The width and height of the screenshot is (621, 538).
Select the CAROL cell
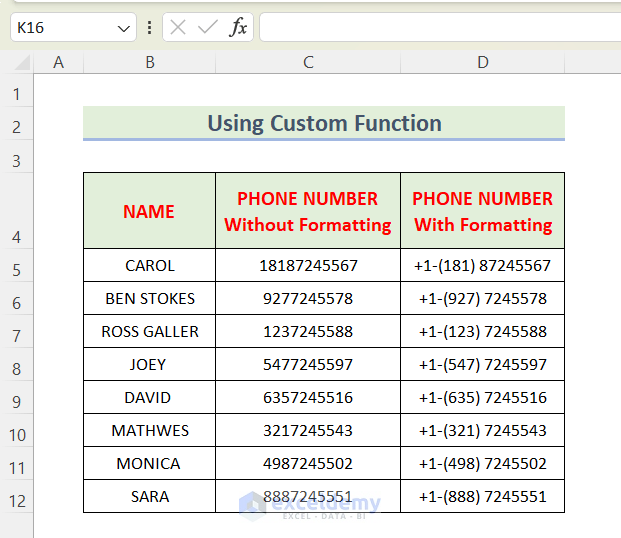(x=149, y=265)
